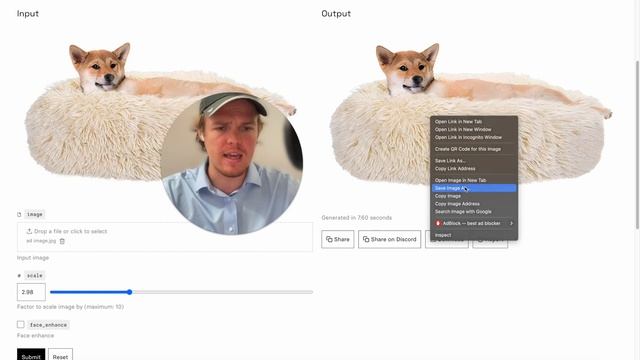
Task: Click the presenter webcam circle
Action: [x=231, y=164]
